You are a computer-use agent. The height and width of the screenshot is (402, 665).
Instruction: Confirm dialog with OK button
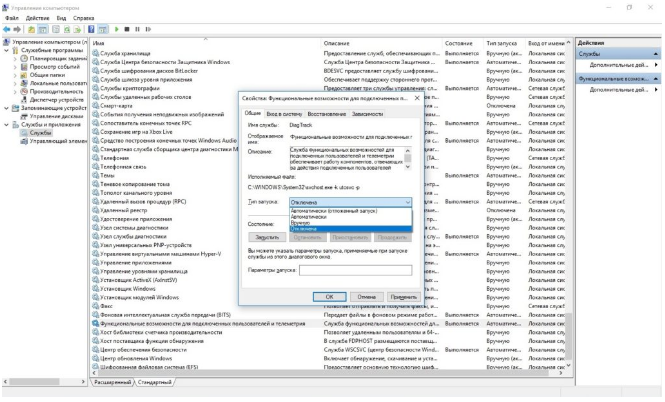(x=330, y=297)
